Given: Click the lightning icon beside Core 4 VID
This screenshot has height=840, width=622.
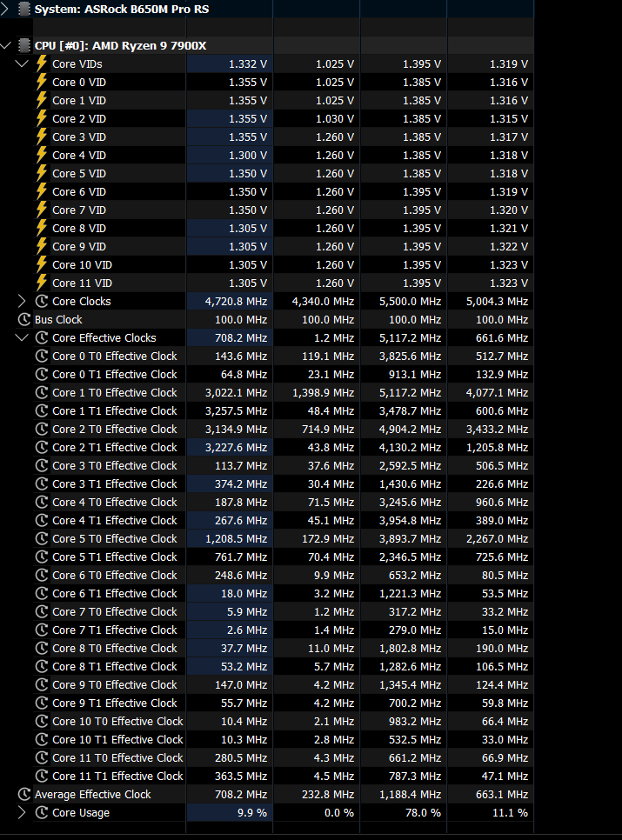Looking at the screenshot, I should [x=41, y=155].
